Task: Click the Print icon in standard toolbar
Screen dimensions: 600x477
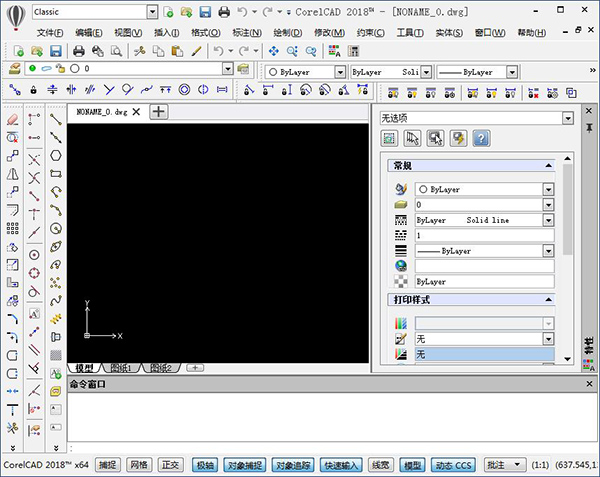Action: pos(79,51)
